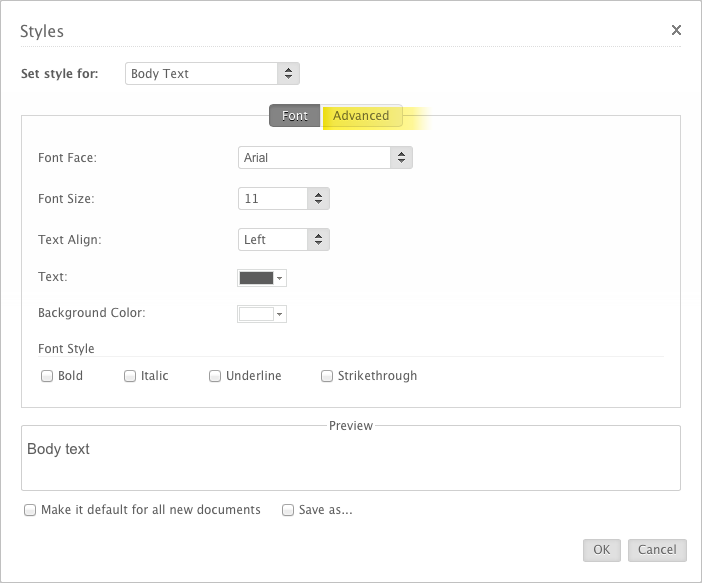Enable the Bold checkbox
Image resolution: width=702 pixels, height=583 pixels.
coord(47,376)
